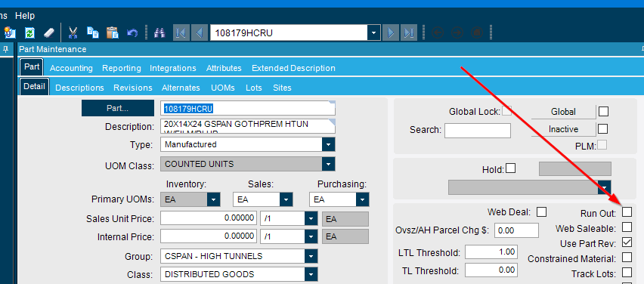Click the LTL Threshold field
The image size is (644, 284).
[491, 252]
